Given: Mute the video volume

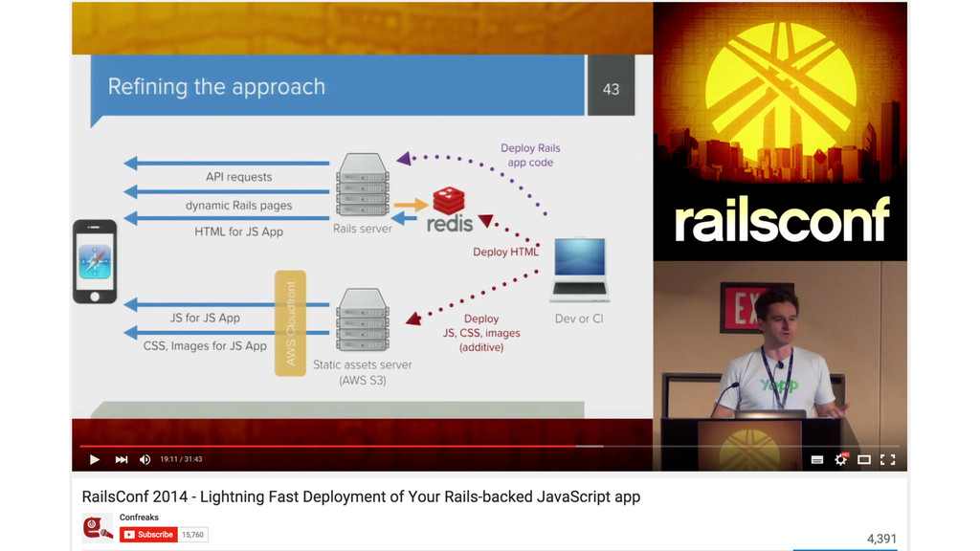Looking at the screenshot, I should click(145, 459).
